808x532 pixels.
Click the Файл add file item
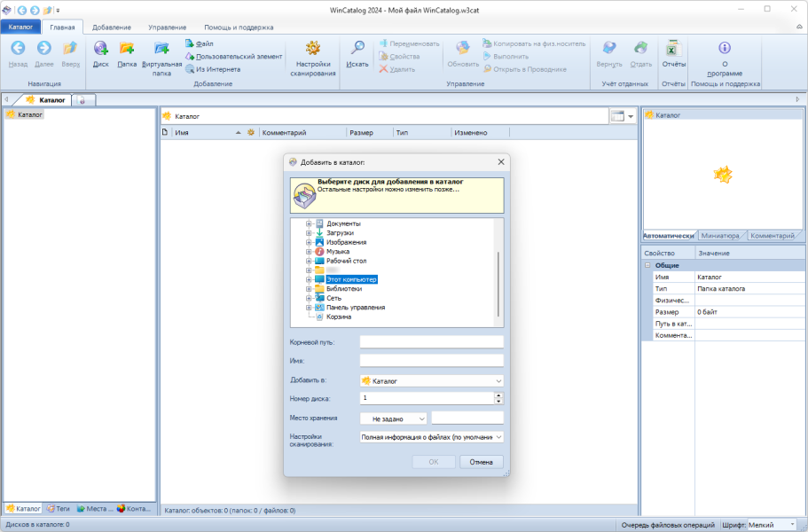[x=200, y=43]
